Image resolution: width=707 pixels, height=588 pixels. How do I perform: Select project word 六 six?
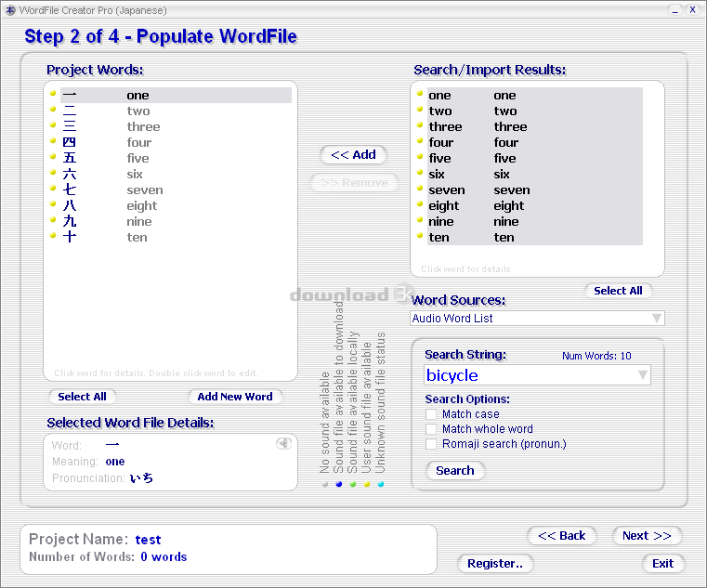[x=176, y=174]
